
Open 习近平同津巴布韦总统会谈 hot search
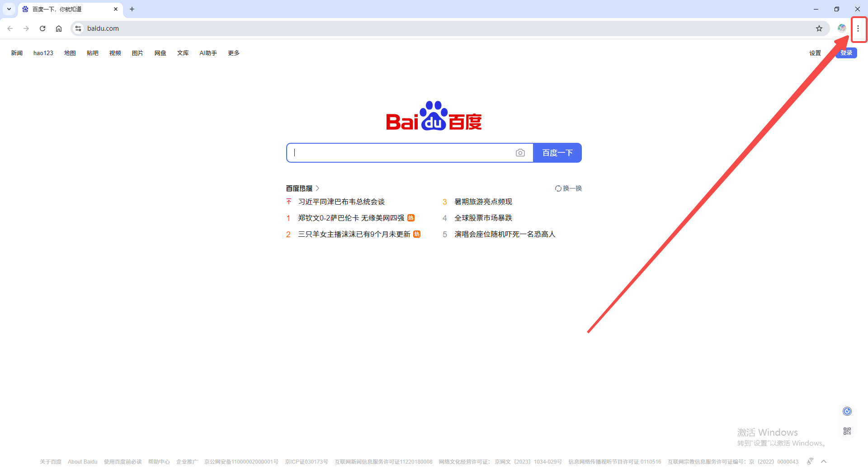[x=341, y=202]
